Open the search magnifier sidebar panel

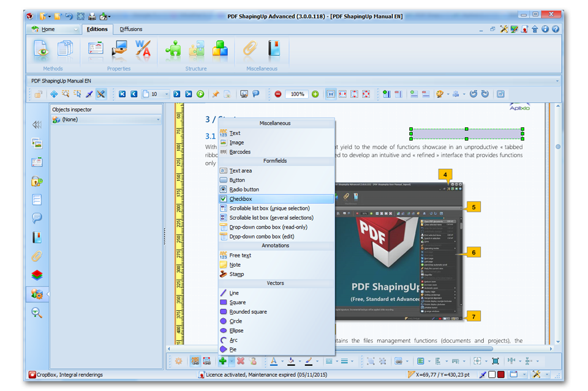point(37,313)
